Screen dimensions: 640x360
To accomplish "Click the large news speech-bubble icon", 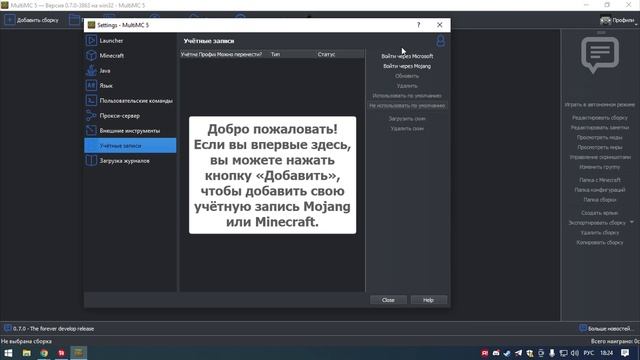I will click(x=600, y=55).
